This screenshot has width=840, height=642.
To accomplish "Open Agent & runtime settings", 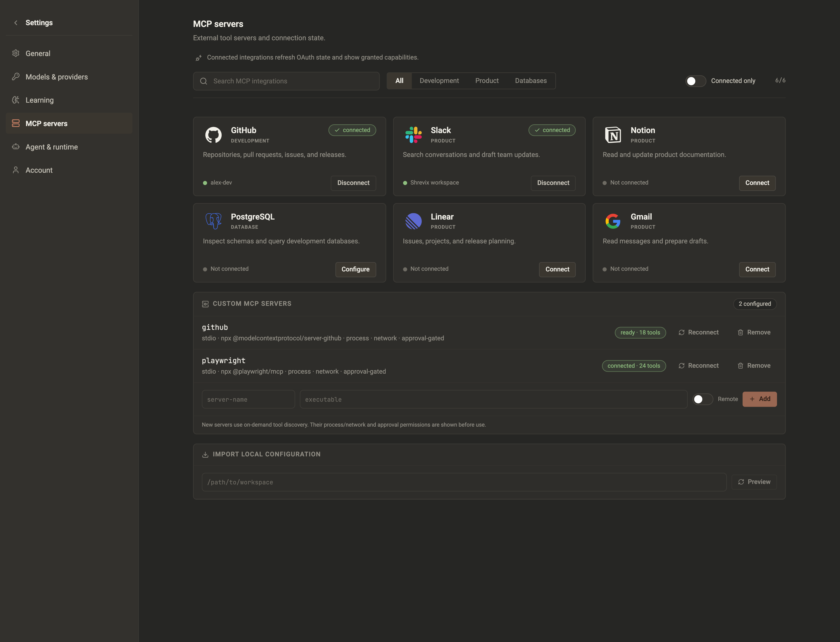I will (69, 147).
